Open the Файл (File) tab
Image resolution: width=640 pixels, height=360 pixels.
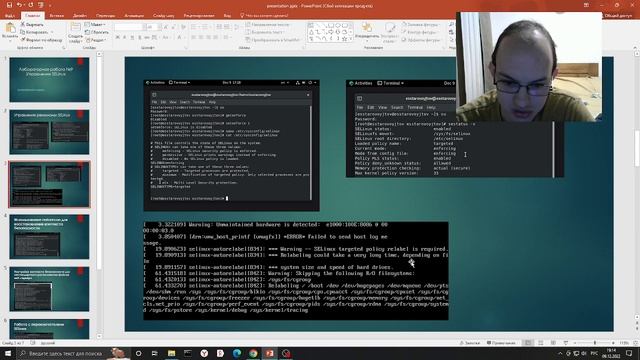pos(10,16)
